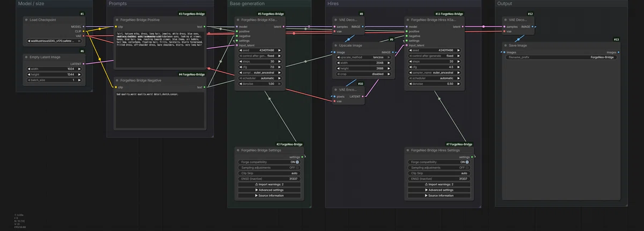Viewport: 644px width, 231px height.
Task: Collapse the ForgeNeo Bridge Positive node dot
Action: point(116,19)
